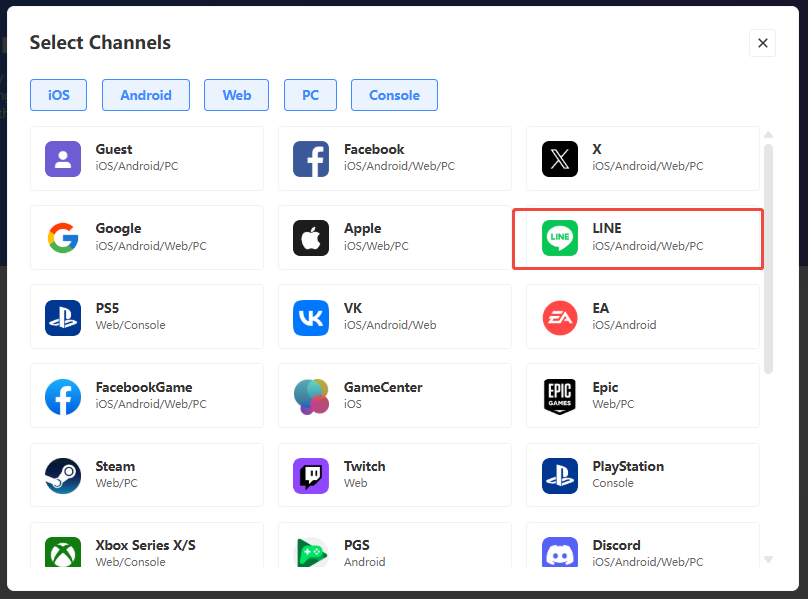The height and width of the screenshot is (599, 808).
Task: Click the "Epic" channel name
Action: [605, 388]
